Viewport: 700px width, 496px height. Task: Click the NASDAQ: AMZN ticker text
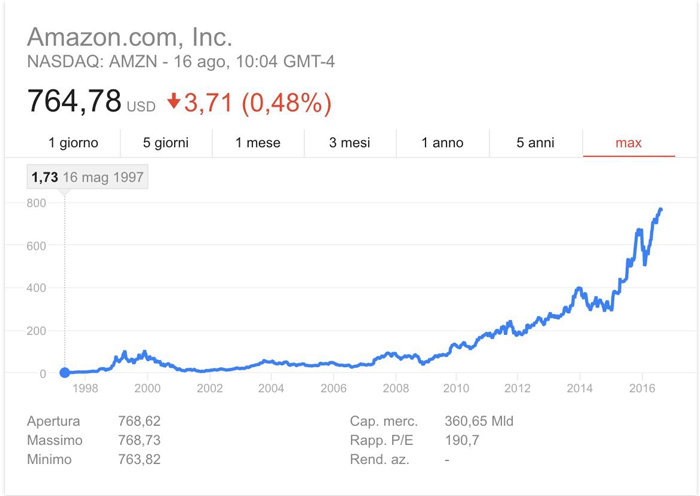click(x=92, y=62)
